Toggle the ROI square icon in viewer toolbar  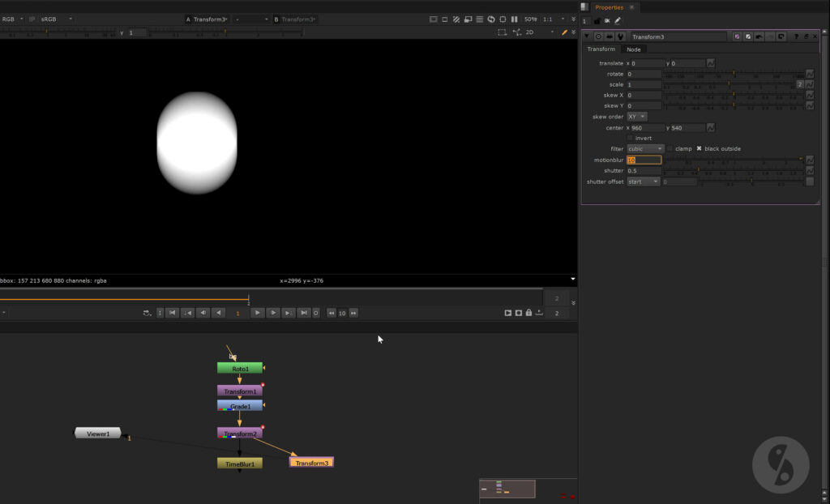click(x=445, y=19)
